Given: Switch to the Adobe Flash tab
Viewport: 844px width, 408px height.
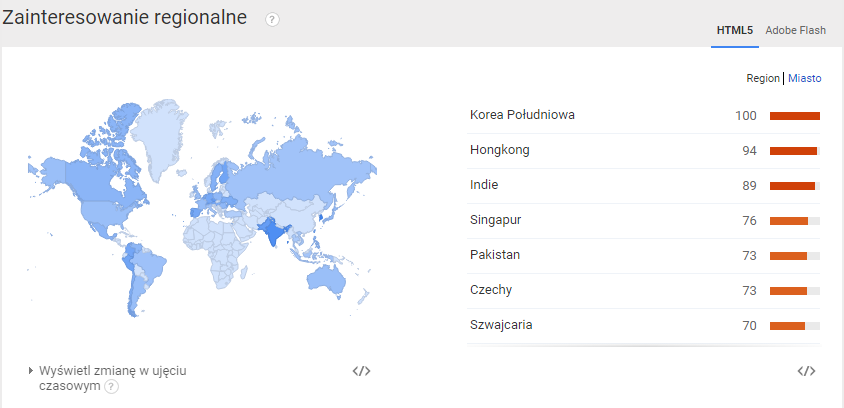Looking at the screenshot, I should (795, 30).
